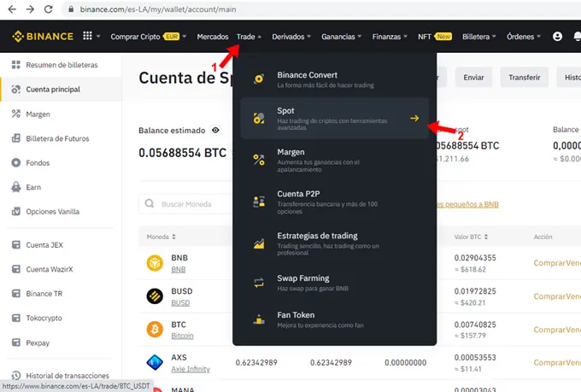Toggle balance visibility eye icon
This screenshot has width=581, height=392.
(215, 131)
